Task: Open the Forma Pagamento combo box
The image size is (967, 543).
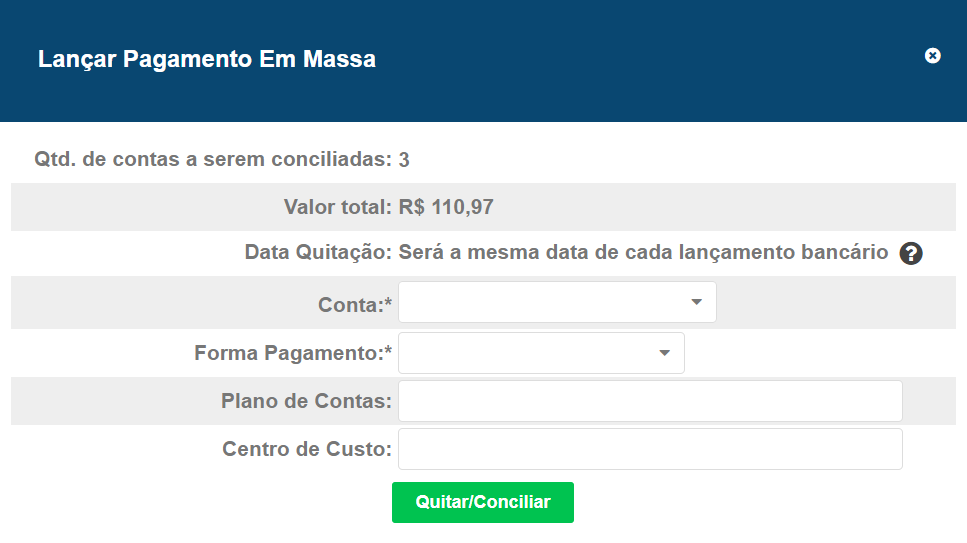Action: (x=541, y=353)
